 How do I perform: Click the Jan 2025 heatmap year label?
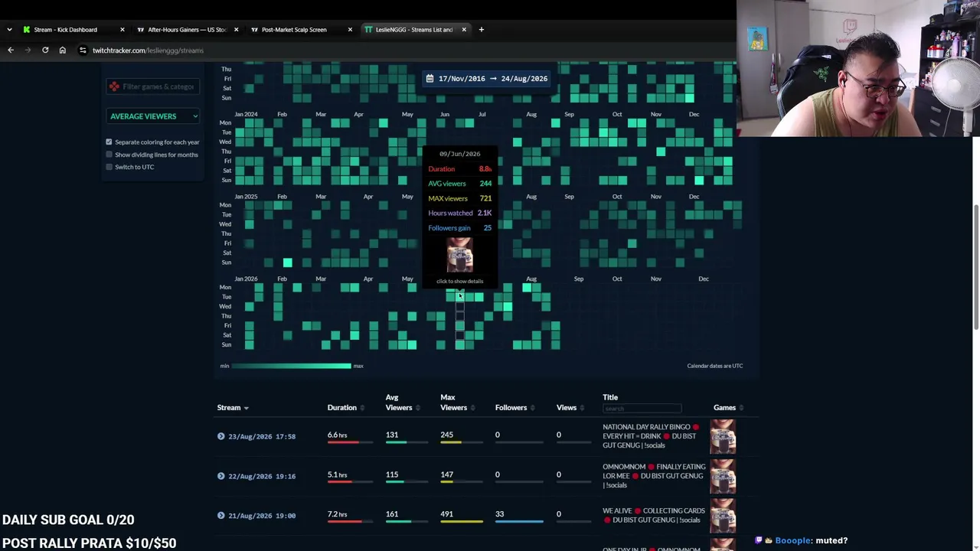[x=247, y=197]
